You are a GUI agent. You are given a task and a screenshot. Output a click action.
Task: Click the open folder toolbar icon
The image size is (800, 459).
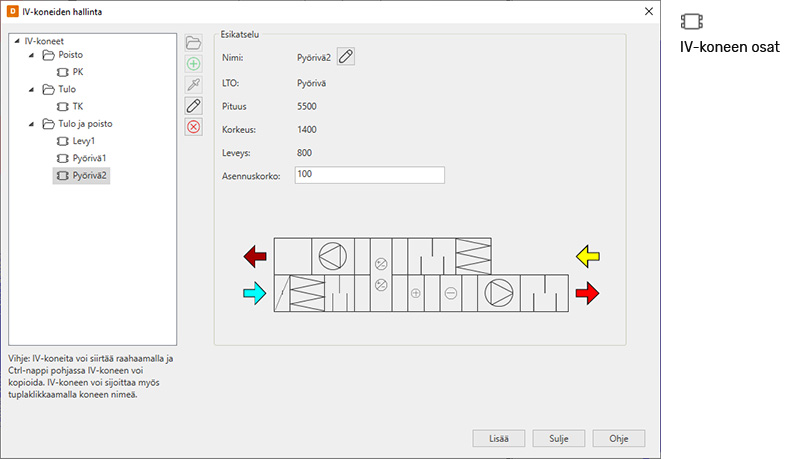[x=193, y=43]
